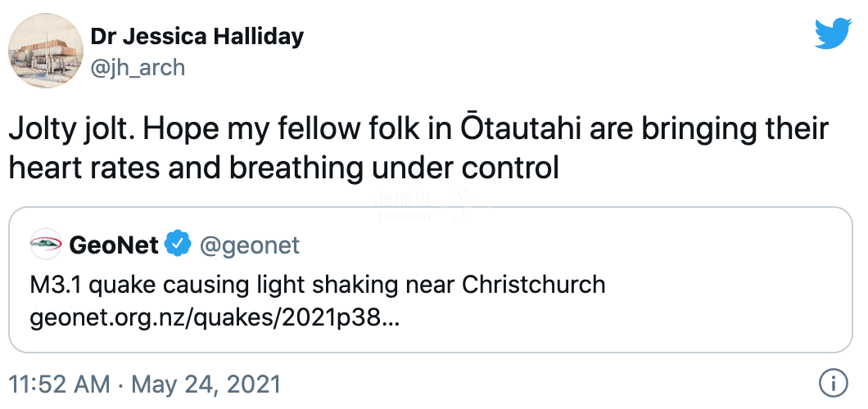Image resolution: width=868 pixels, height=409 pixels.
Task: Click empty space inside quoted tweet card
Action: click(x=655, y=319)
